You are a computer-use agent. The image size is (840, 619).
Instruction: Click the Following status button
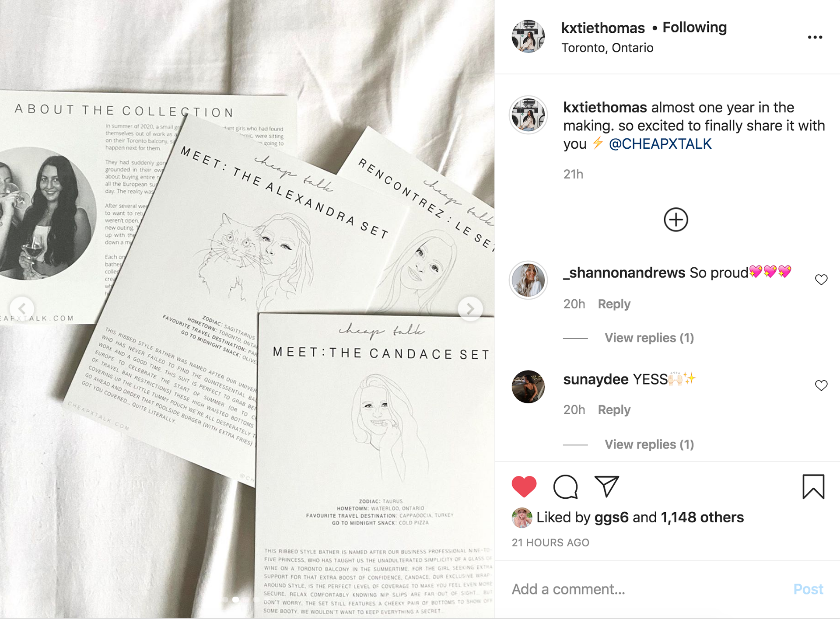click(x=694, y=28)
